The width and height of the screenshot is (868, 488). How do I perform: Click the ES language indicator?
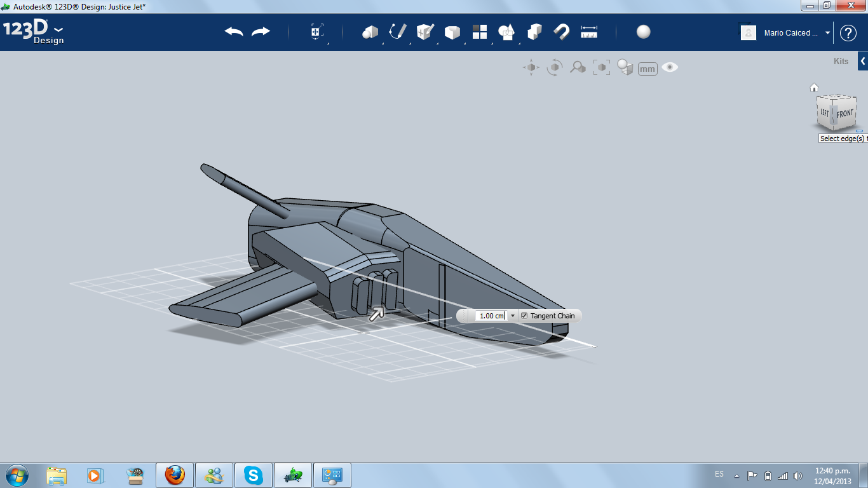(x=719, y=474)
